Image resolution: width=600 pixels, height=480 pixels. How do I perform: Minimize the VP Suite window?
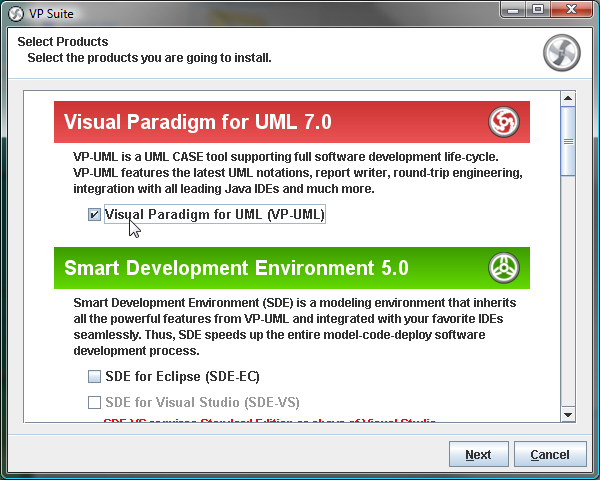[x=513, y=9]
